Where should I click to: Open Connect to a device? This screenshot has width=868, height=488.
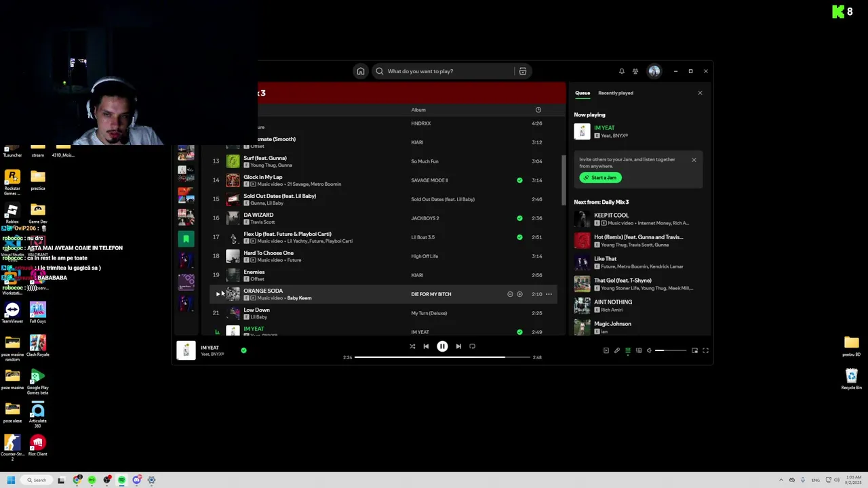pos(638,350)
